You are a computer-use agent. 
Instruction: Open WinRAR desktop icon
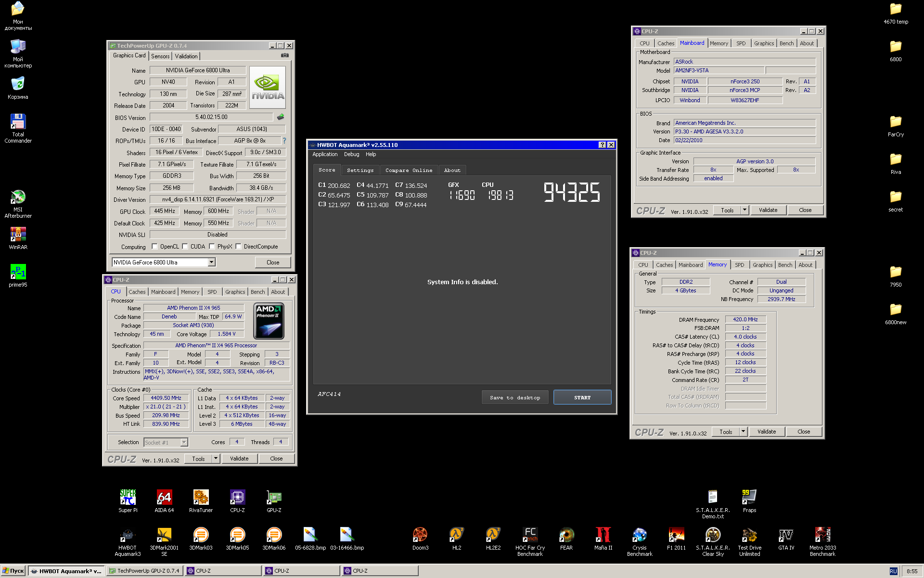[x=18, y=238]
